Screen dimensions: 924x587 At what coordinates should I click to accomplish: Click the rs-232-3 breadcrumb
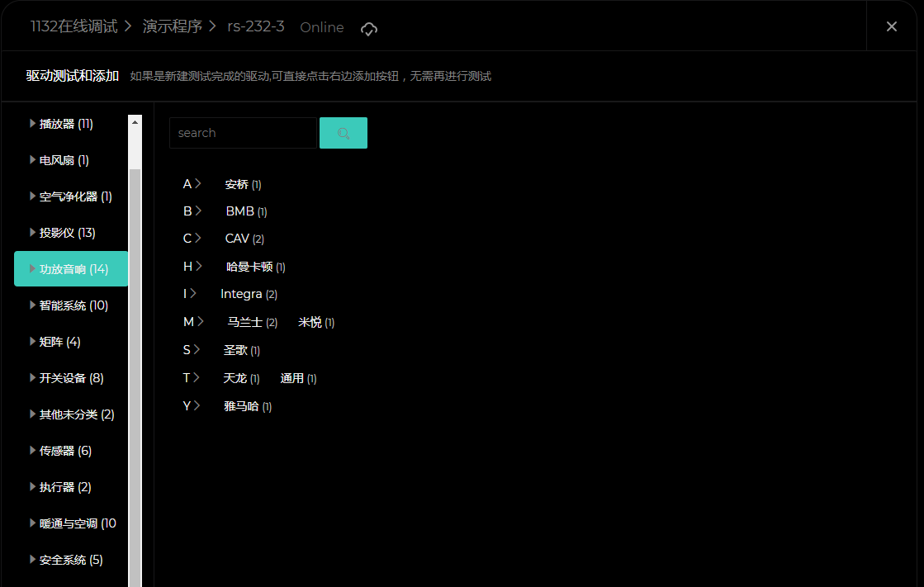[x=256, y=26]
